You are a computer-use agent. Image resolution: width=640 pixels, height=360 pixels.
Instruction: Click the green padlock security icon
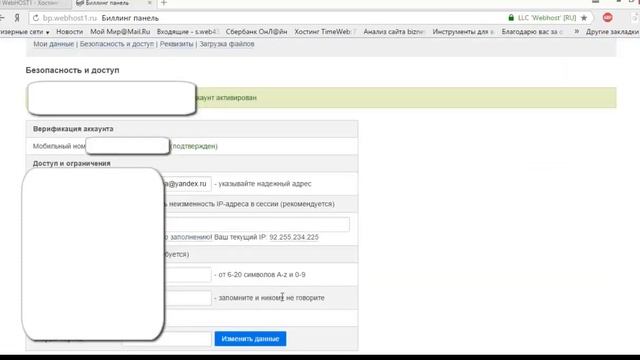click(511, 18)
